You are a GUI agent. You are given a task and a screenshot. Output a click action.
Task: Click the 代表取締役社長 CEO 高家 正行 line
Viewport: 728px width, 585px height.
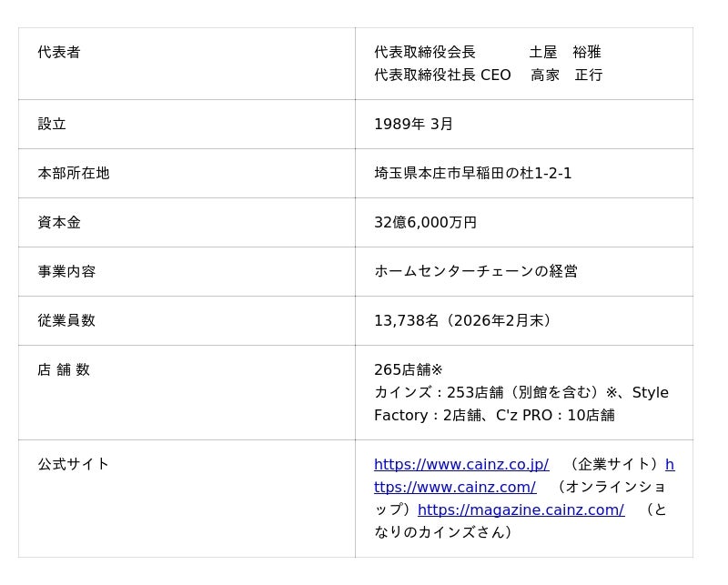pos(488,75)
